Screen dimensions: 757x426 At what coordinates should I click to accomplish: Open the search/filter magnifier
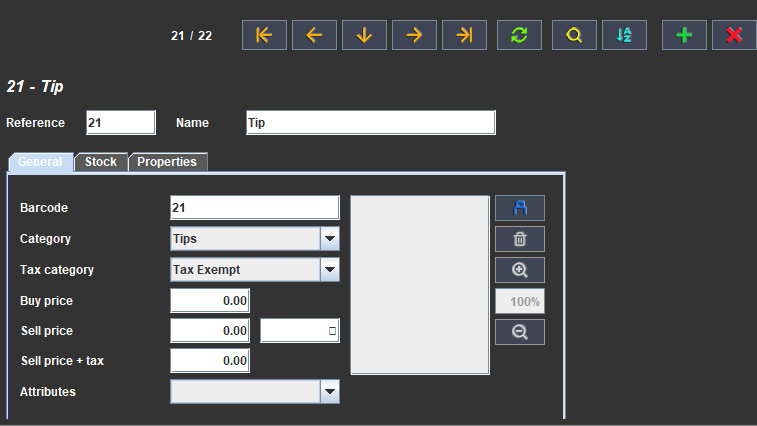click(574, 35)
